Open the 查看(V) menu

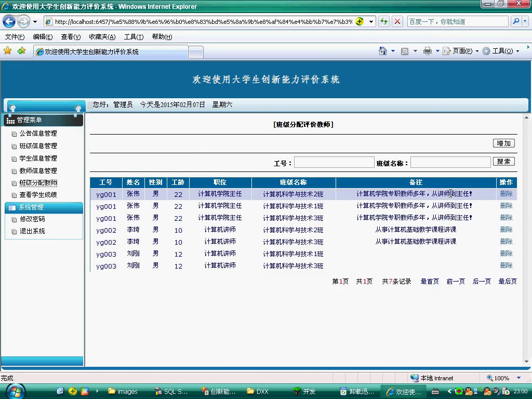(x=71, y=37)
